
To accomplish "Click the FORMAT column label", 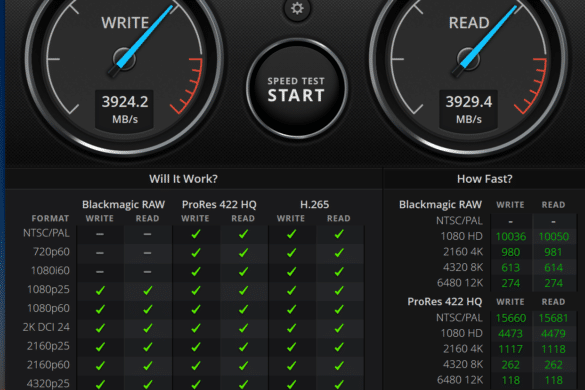I will click(x=50, y=218).
